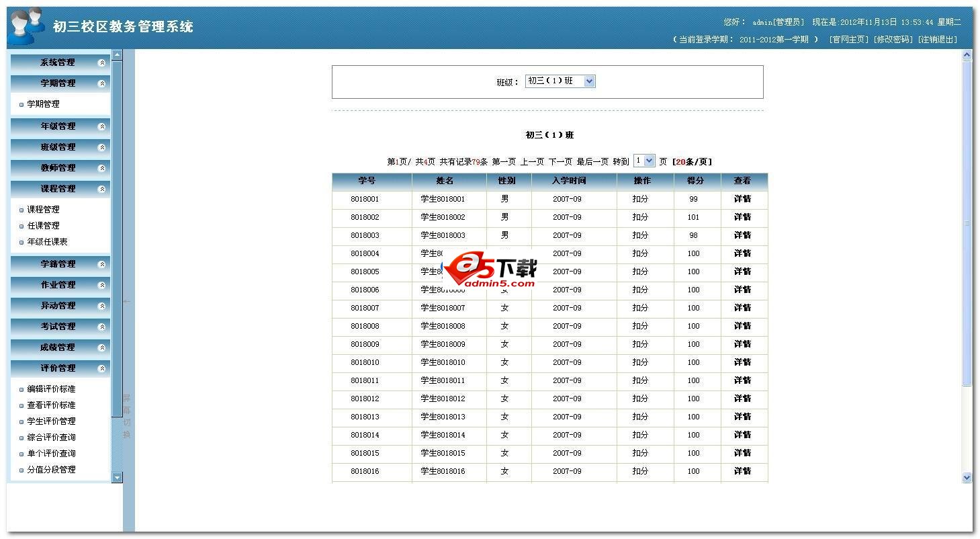Jump to 最后一页 of the list
Screen dimensions: 980x539
[592, 162]
